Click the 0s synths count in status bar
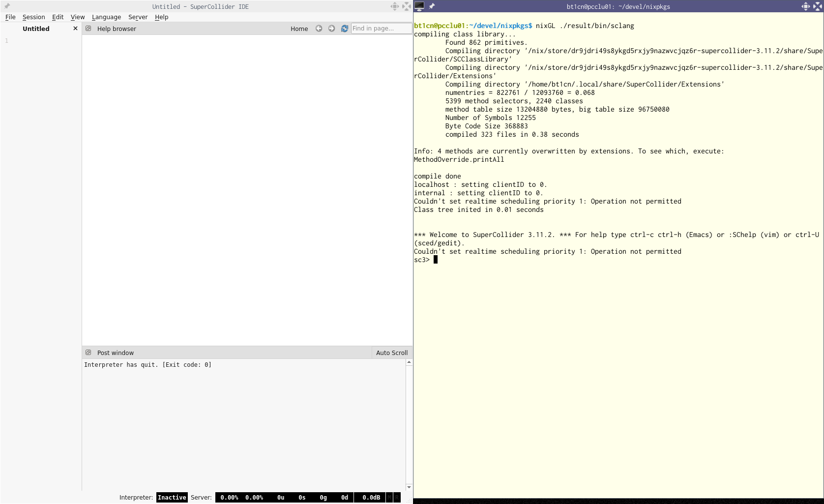Image resolution: width=824 pixels, height=504 pixels. tap(302, 498)
